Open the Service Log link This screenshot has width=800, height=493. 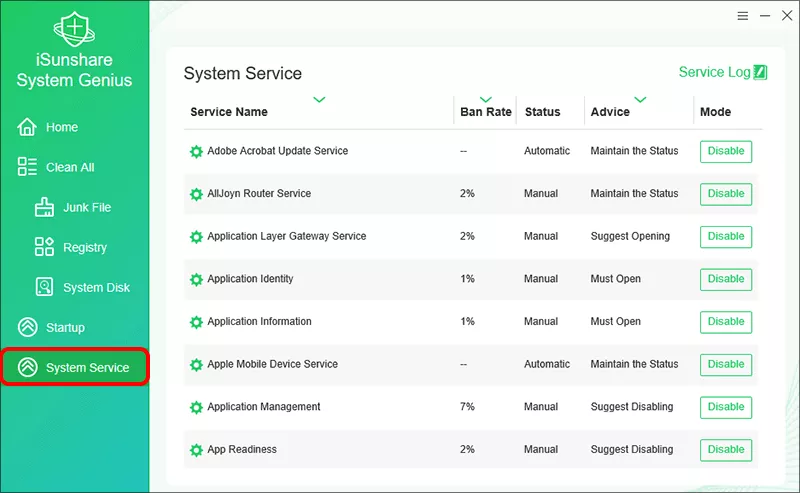(x=722, y=72)
